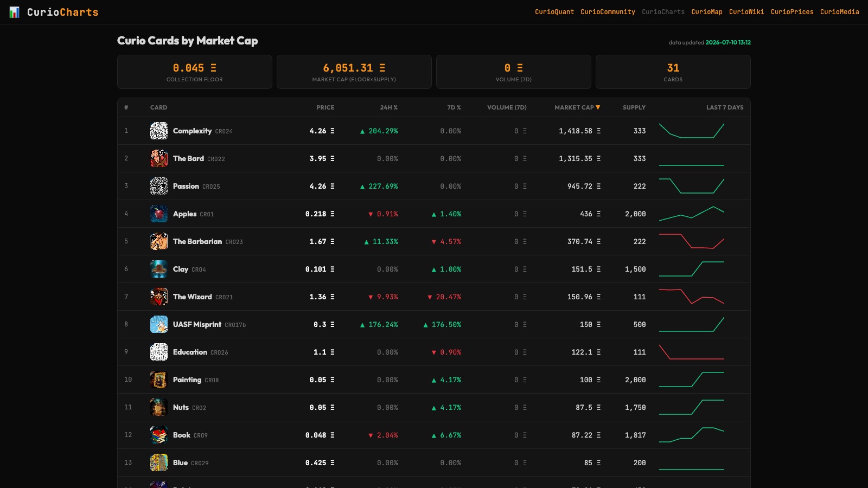Open the CurioWiki link

(746, 12)
